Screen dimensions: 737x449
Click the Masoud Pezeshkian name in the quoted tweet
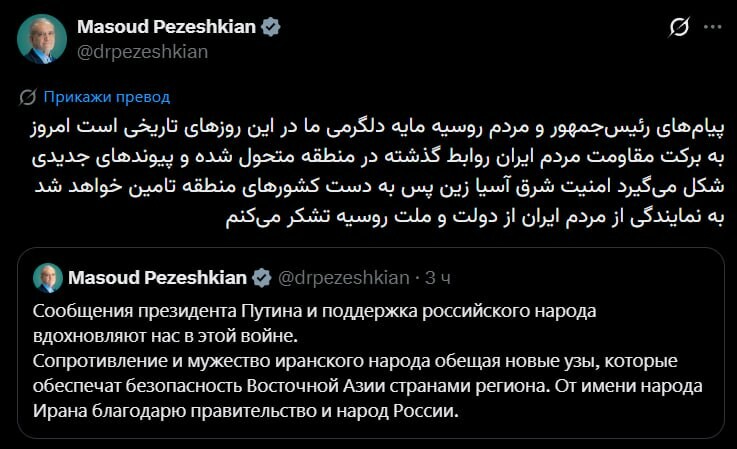tap(158, 277)
